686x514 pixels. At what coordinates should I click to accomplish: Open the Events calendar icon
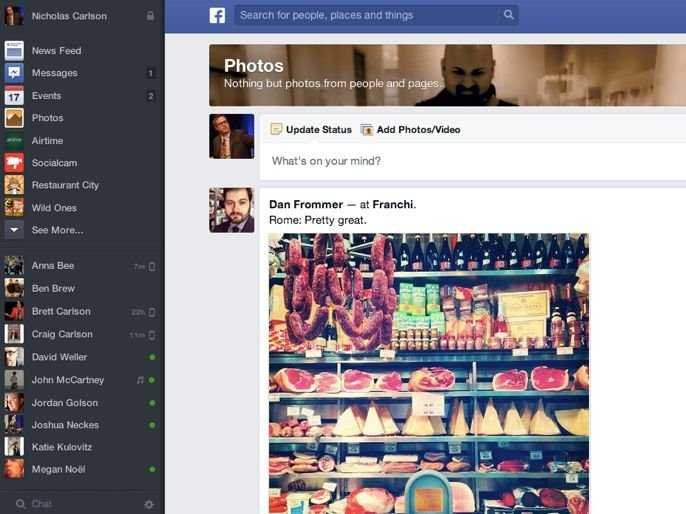click(x=14, y=96)
